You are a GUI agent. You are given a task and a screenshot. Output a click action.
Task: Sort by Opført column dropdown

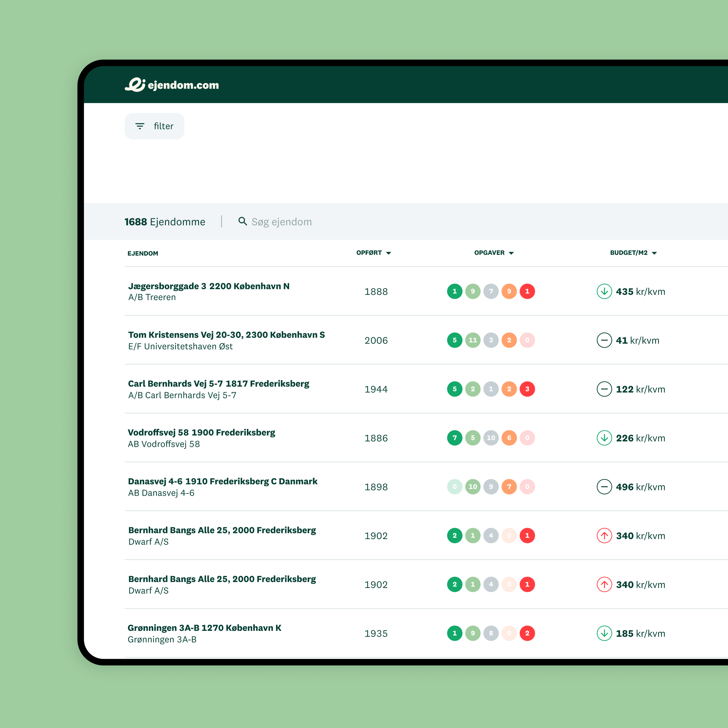(x=374, y=253)
